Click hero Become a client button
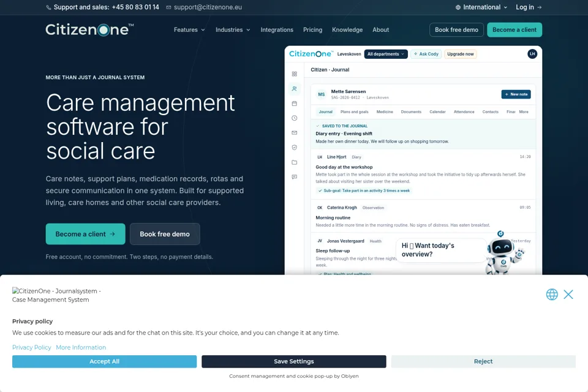The height and width of the screenshot is (392, 588). (x=86, y=234)
